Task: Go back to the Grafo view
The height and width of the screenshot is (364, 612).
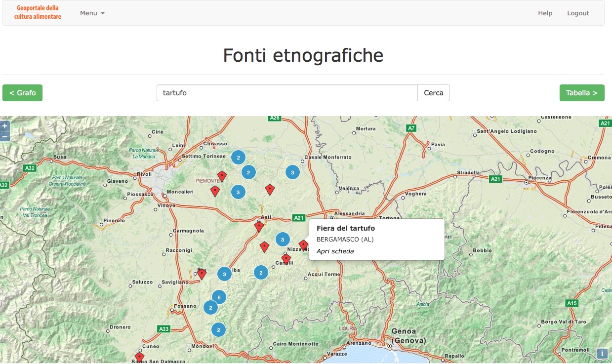Action: tap(23, 93)
